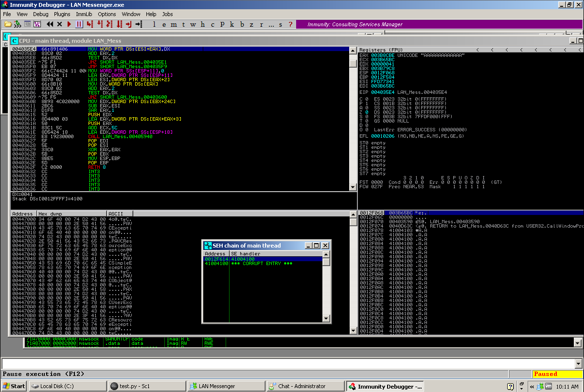Click the Close program X toolbar icon
The width and height of the screenshot is (584, 392).
click(x=59, y=24)
